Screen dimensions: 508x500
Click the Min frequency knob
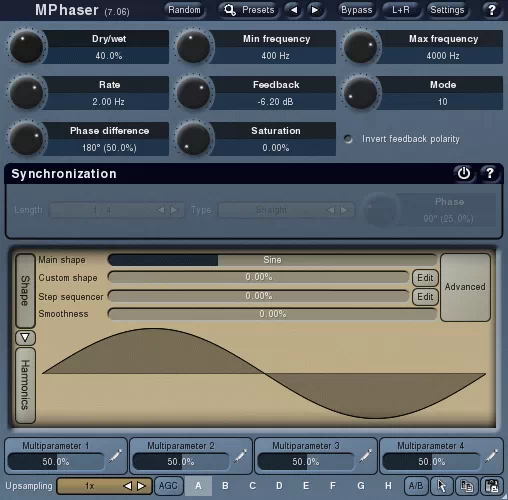193,47
